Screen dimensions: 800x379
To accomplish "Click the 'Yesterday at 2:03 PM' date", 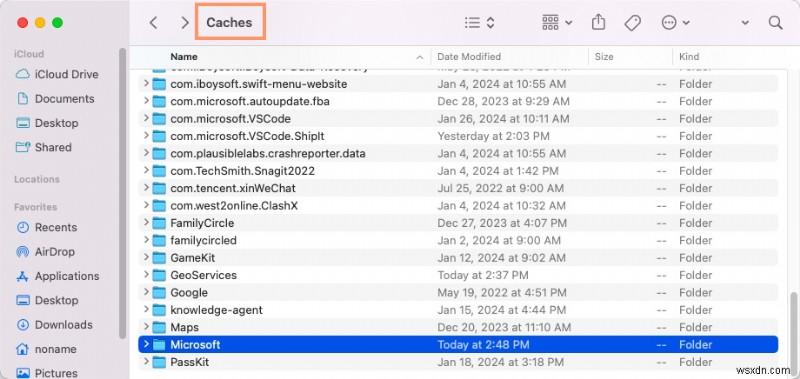I will click(x=493, y=136).
